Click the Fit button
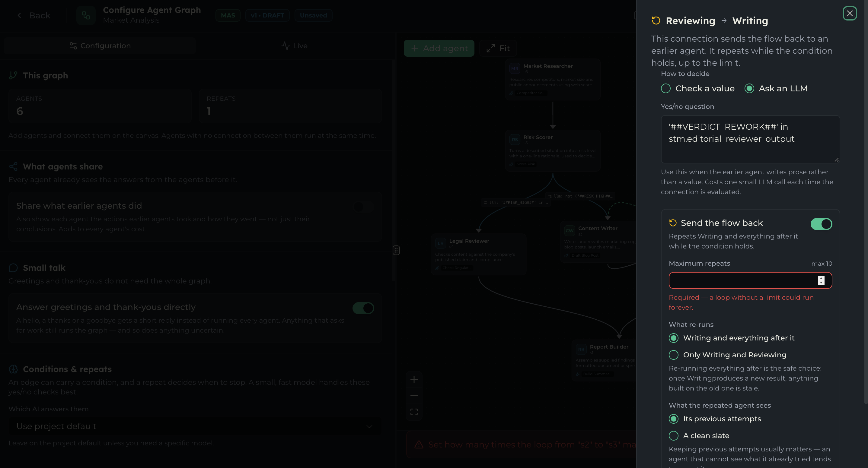 point(498,48)
